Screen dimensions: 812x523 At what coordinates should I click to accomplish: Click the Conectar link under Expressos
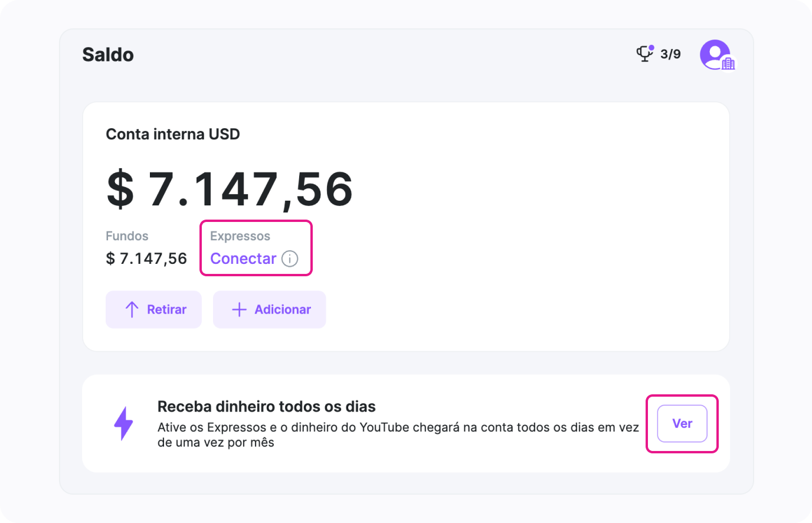pyautogui.click(x=243, y=259)
